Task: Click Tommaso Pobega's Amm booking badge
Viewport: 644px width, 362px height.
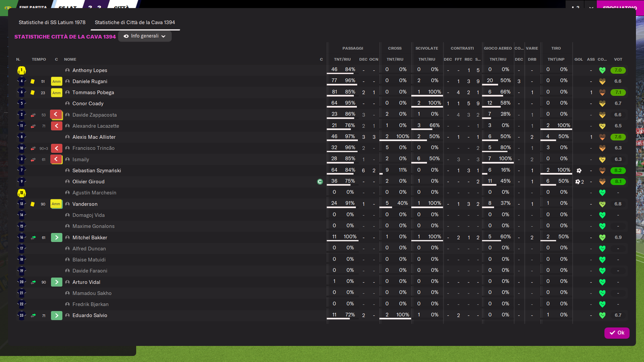Action: pyautogui.click(x=56, y=93)
